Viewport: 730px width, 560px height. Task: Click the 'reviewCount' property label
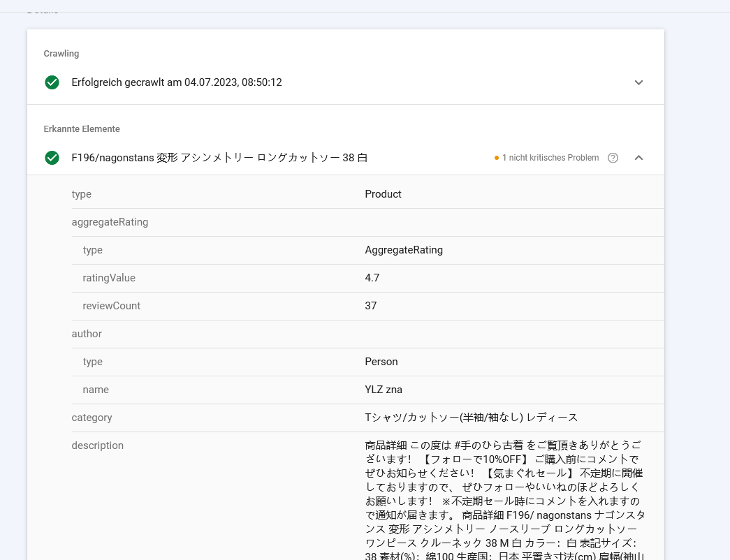(111, 306)
